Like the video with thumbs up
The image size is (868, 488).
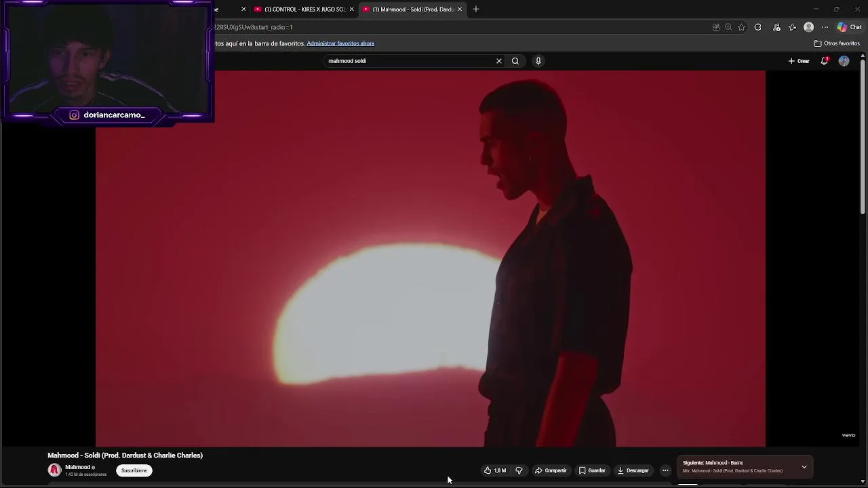[495, 470]
